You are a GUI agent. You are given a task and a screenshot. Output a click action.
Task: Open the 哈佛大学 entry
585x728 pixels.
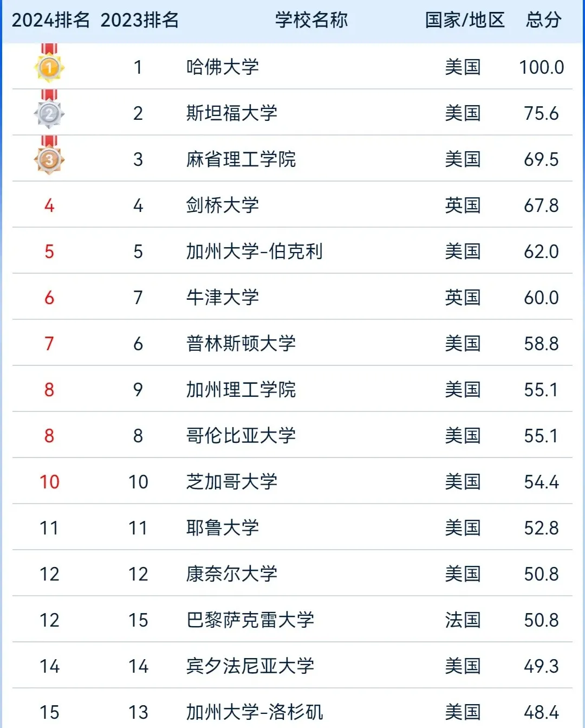(223, 67)
